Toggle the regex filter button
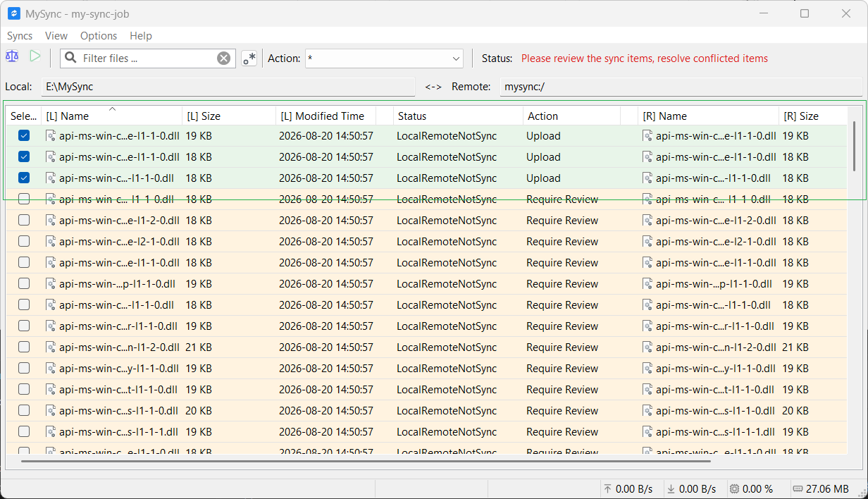Screen dimensions: 868x499 coord(249,58)
